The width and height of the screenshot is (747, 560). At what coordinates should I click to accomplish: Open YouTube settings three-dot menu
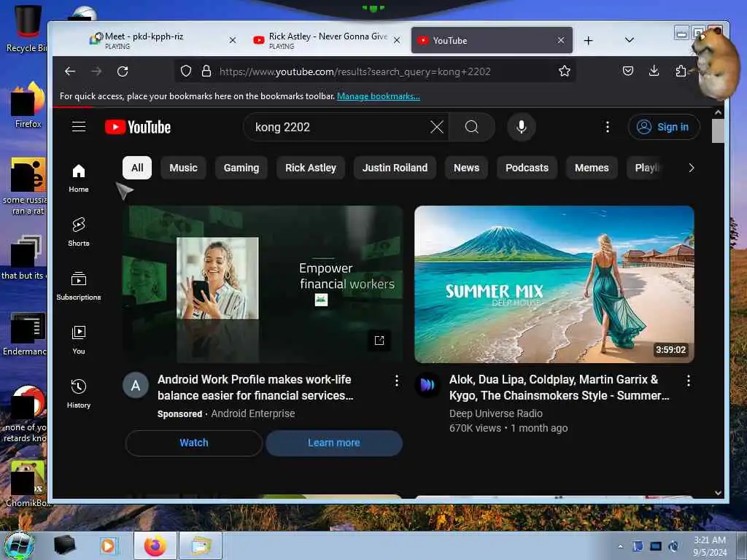point(607,127)
